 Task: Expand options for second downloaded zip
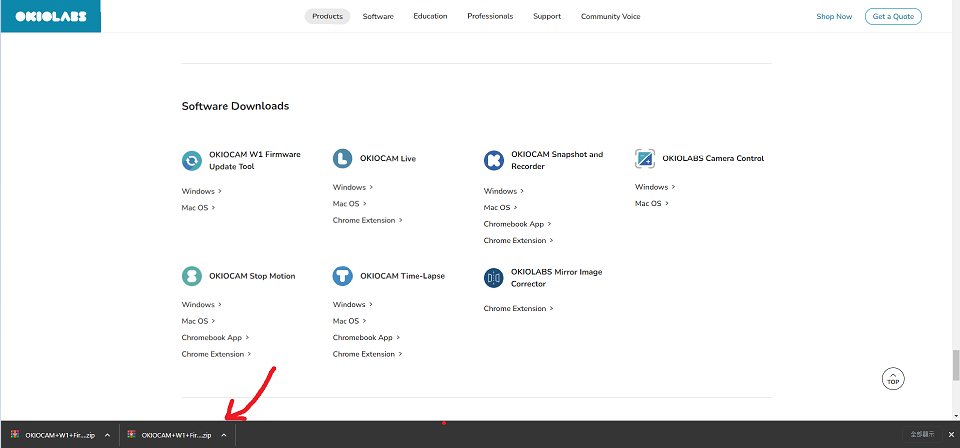pyautogui.click(x=223, y=435)
